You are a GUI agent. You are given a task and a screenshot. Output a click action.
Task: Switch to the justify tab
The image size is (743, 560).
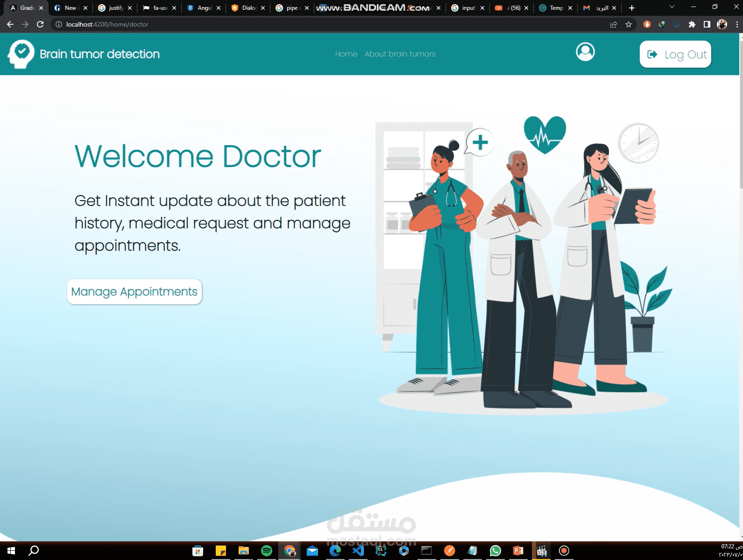[x=115, y=8]
